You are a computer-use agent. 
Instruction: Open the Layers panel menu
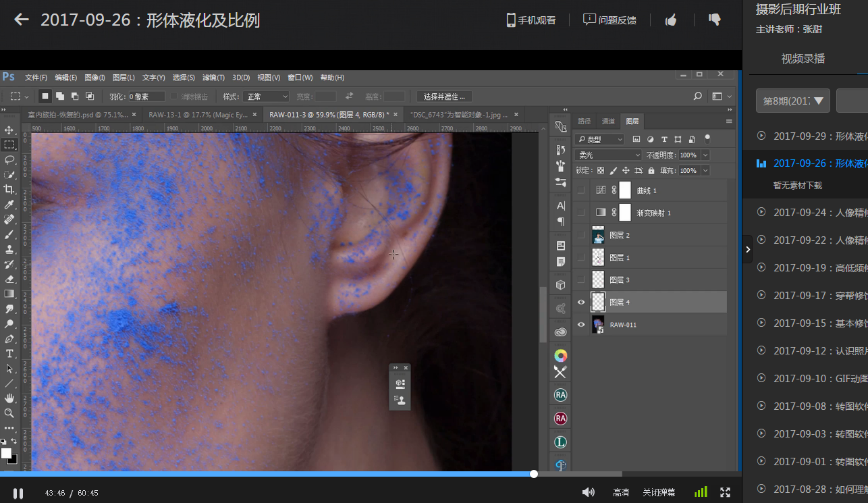pyautogui.click(x=729, y=121)
